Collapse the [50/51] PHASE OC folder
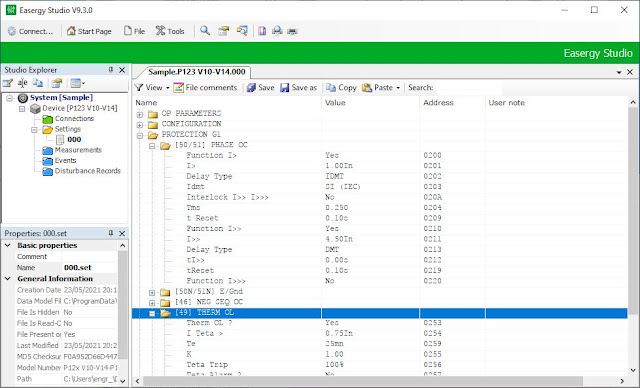 [152, 146]
